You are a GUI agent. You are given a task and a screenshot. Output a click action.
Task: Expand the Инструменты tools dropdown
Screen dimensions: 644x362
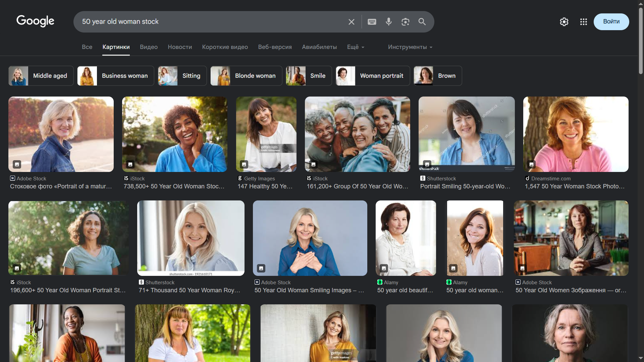click(410, 47)
